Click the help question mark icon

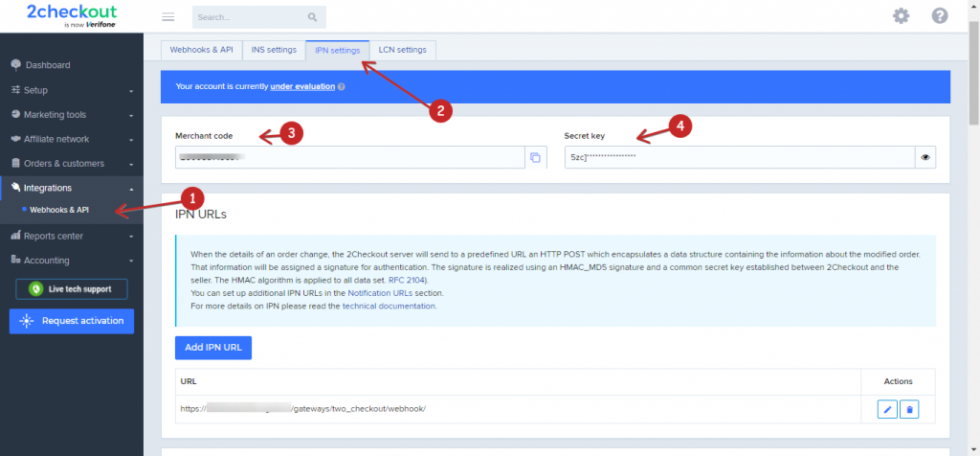(939, 16)
